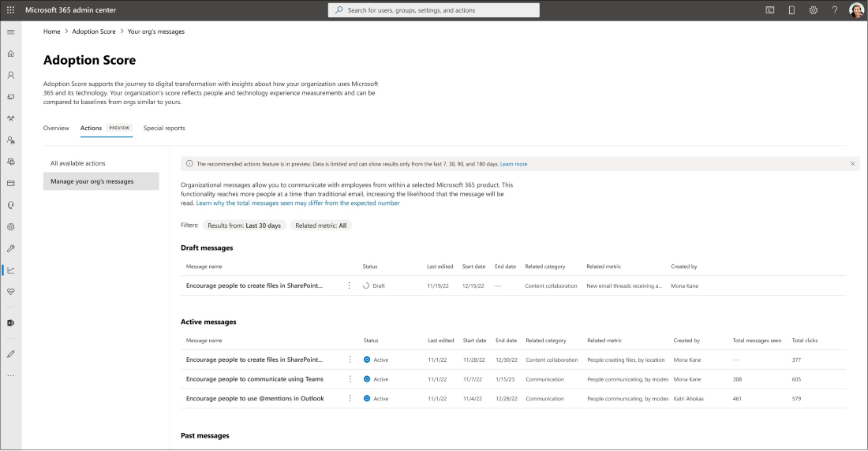868x451 pixels.
Task: Click Your org's messages breadcrumb
Action: tap(156, 32)
